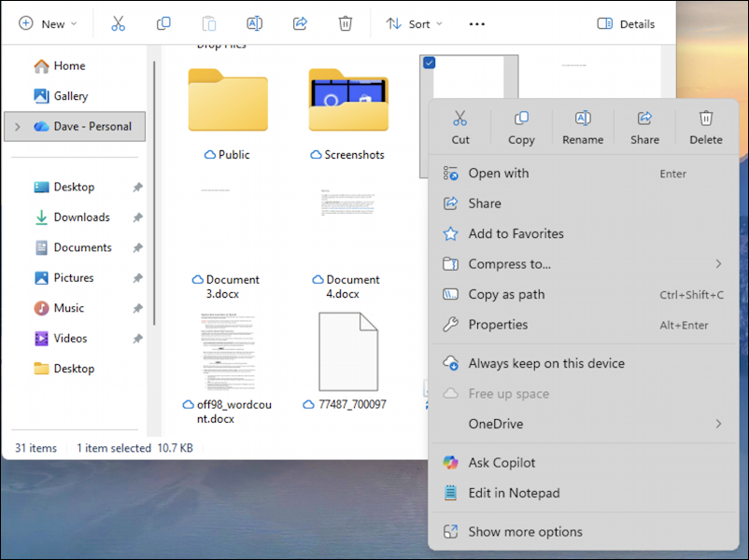This screenshot has height=560, width=749.
Task: Click the Delete trash icon in context menu
Action: click(706, 119)
